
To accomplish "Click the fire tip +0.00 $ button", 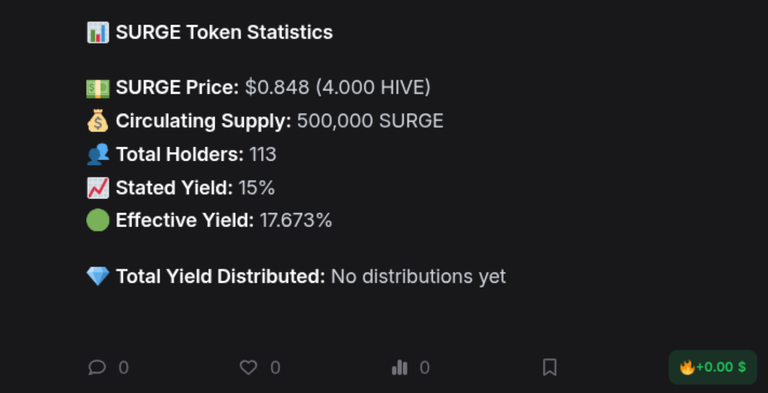I will click(713, 367).
